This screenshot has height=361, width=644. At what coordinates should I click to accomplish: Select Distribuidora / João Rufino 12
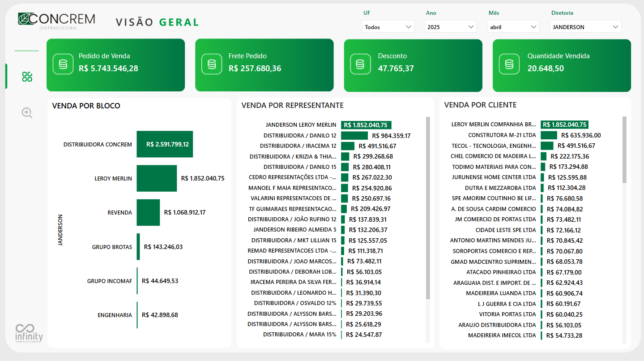tap(292, 219)
